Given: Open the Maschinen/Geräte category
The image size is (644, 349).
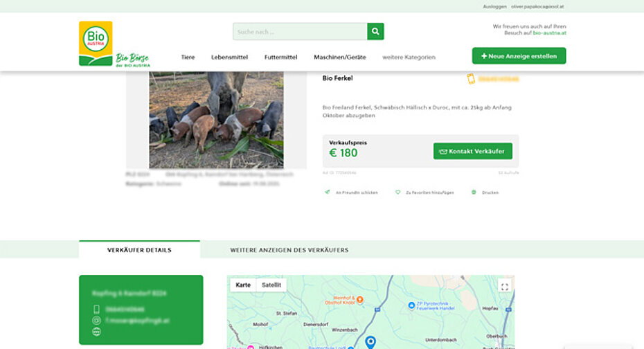Looking at the screenshot, I should [339, 57].
